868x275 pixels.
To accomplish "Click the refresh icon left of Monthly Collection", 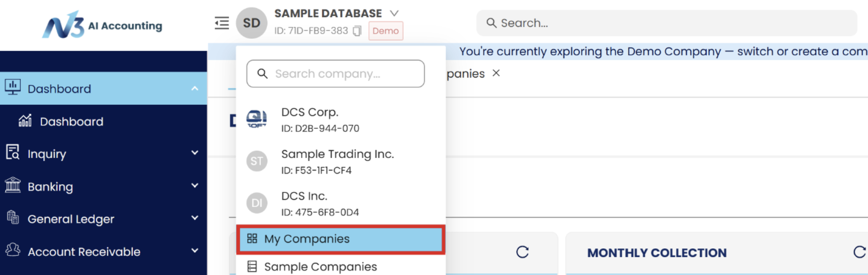I will pyautogui.click(x=522, y=252).
